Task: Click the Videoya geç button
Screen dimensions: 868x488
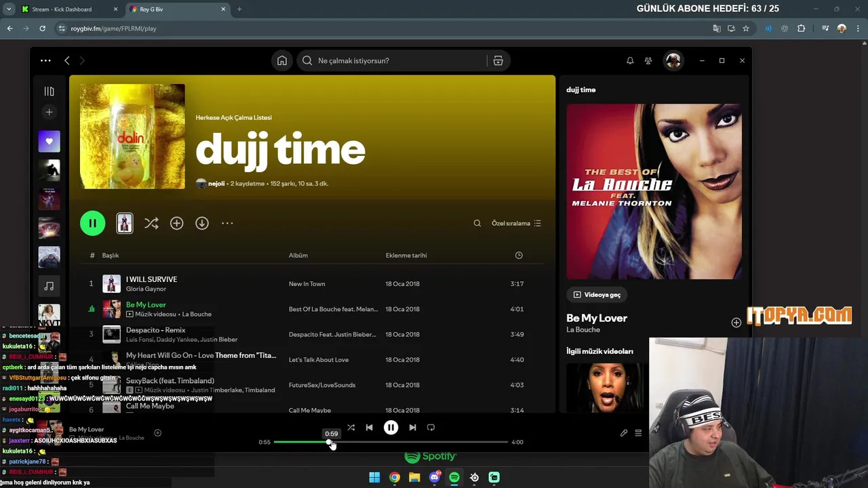Action: pos(597,295)
